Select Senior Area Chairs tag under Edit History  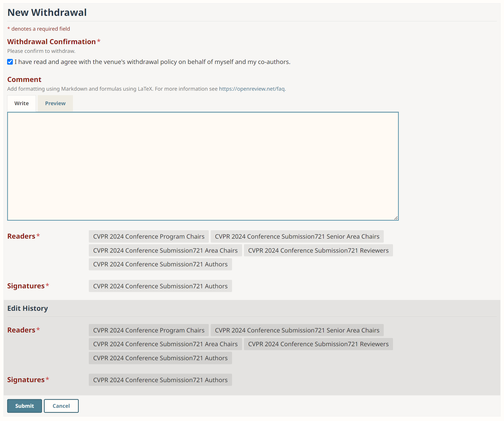297,330
